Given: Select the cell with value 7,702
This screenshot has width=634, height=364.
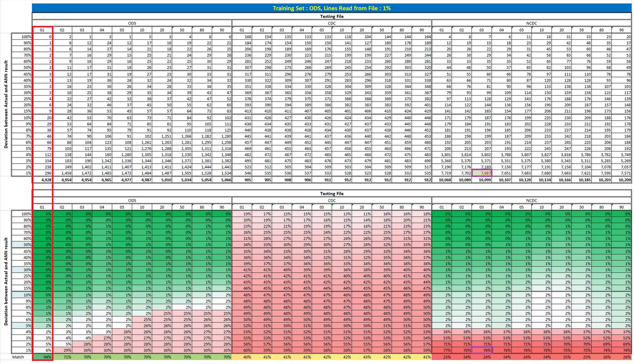Looking at the screenshot, I should (x=462, y=173).
